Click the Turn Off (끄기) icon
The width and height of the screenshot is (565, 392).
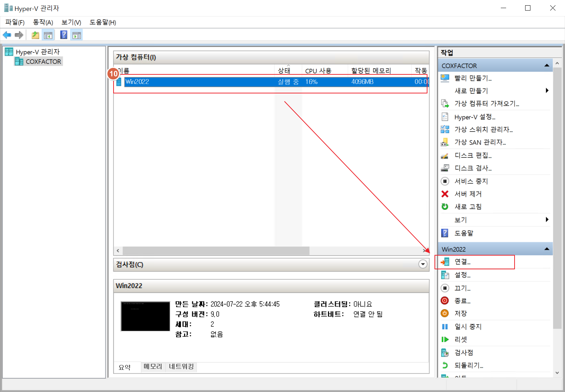click(445, 288)
